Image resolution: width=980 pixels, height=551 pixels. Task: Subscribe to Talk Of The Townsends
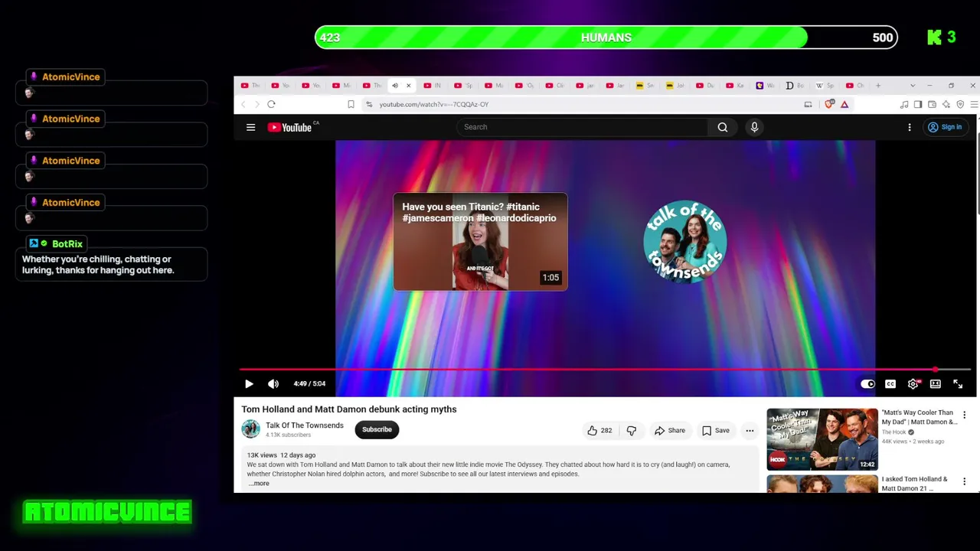click(x=377, y=429)
